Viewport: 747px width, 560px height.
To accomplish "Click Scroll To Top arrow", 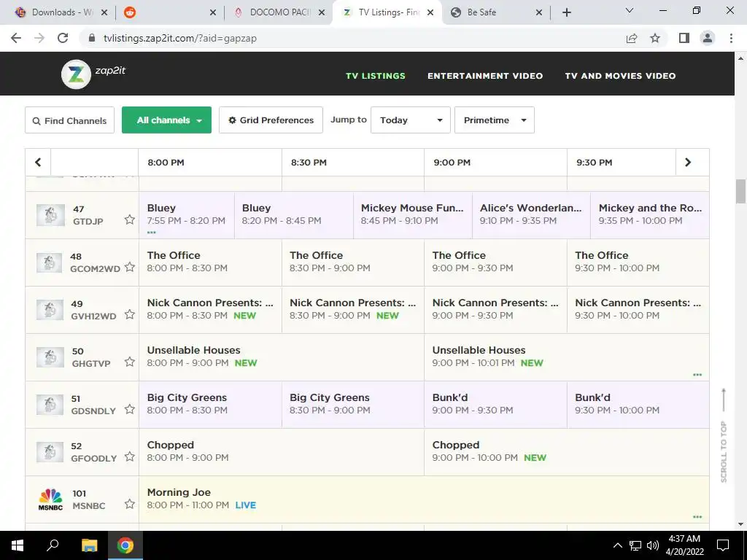I will point(724,400).
